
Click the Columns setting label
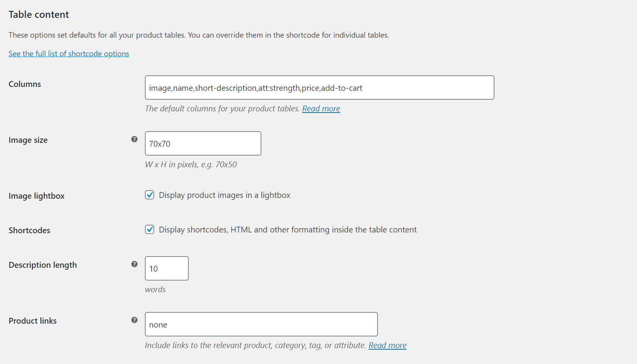coord(25,84)
